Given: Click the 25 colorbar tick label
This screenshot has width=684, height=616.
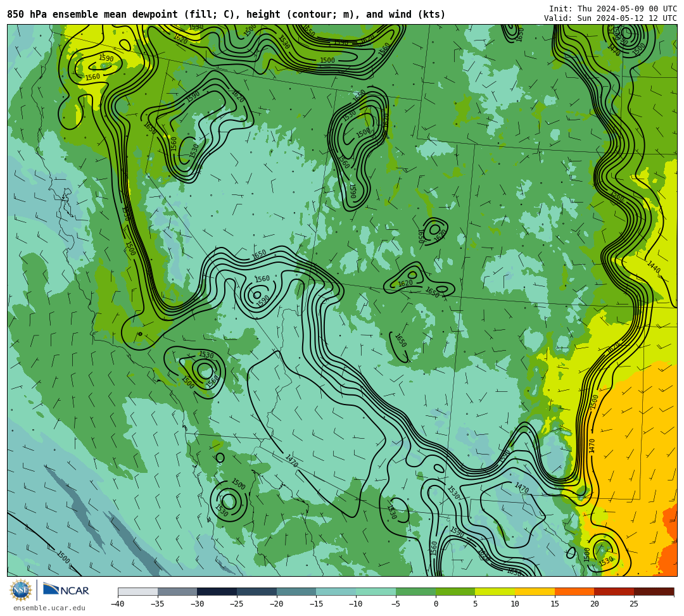Looking at the screenshot, I should (x=634, y=604).
